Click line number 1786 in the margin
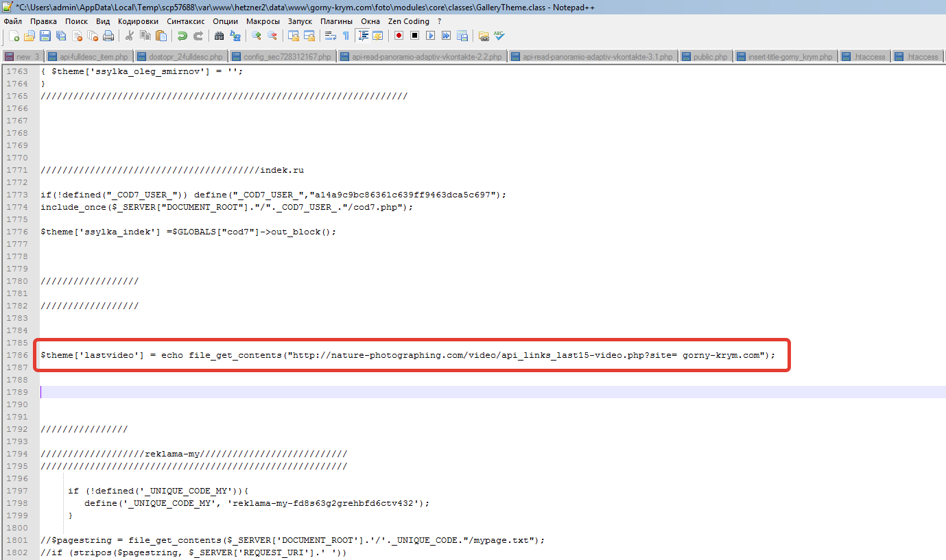 (x=17, y=355)
